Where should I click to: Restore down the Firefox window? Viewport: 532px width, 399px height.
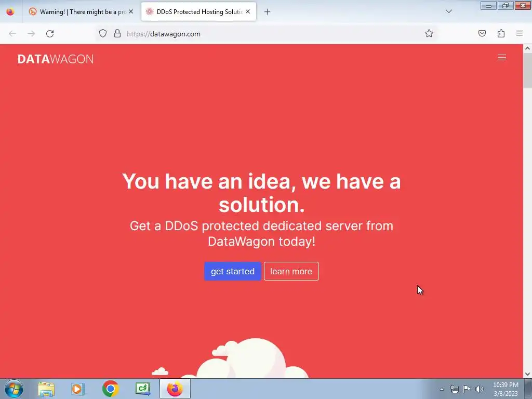tap(506, 5)
